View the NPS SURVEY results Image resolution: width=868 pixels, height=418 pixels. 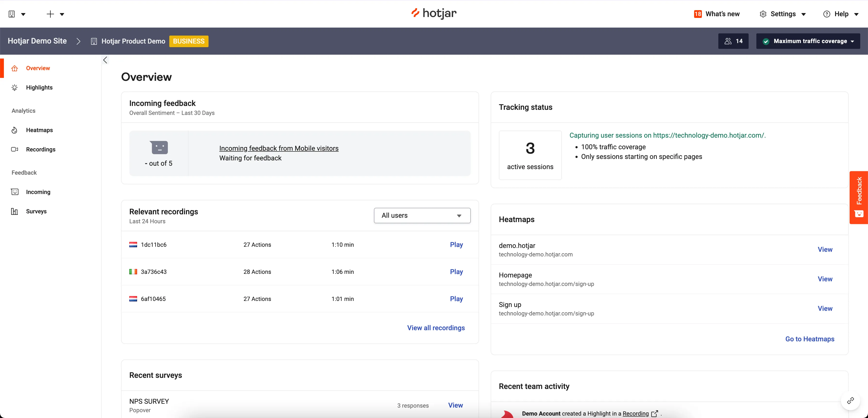(x=455, y=405)
